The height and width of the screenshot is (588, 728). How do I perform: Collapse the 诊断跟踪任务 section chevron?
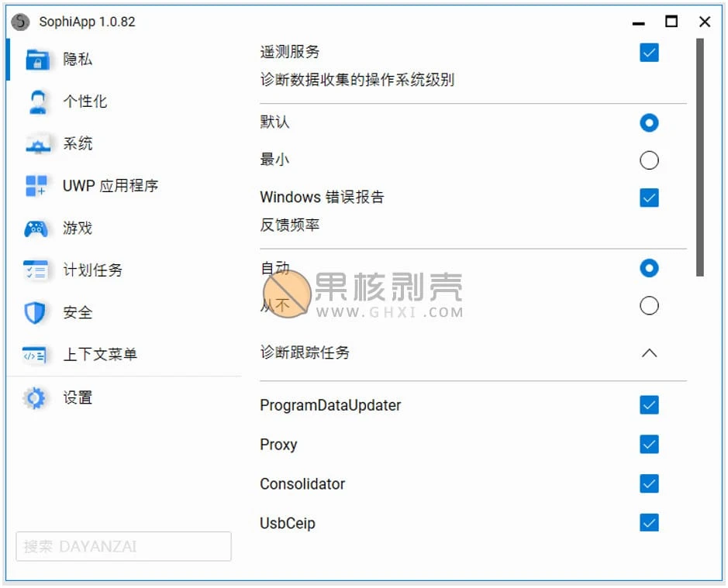[x=648, y=352]
